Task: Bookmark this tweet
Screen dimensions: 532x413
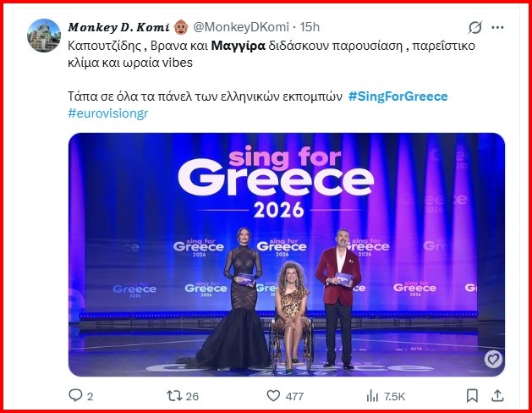Action: tap(469, 395)
